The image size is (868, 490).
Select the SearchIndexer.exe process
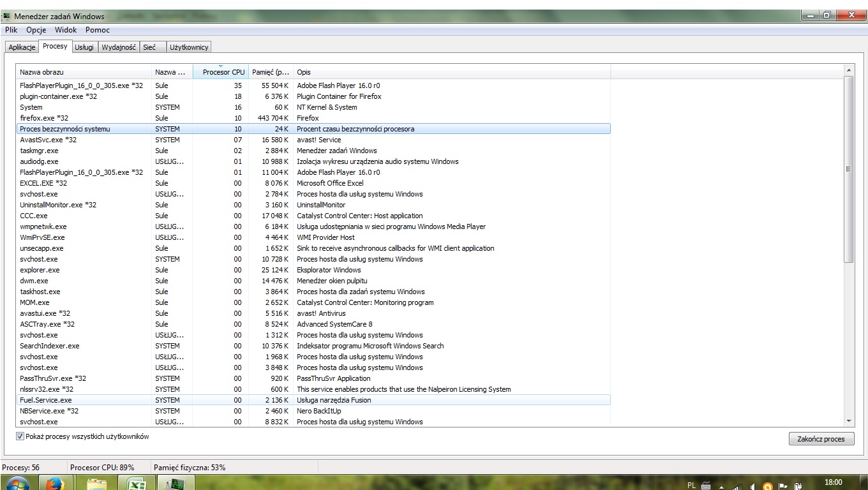click(x=313, y=346)
